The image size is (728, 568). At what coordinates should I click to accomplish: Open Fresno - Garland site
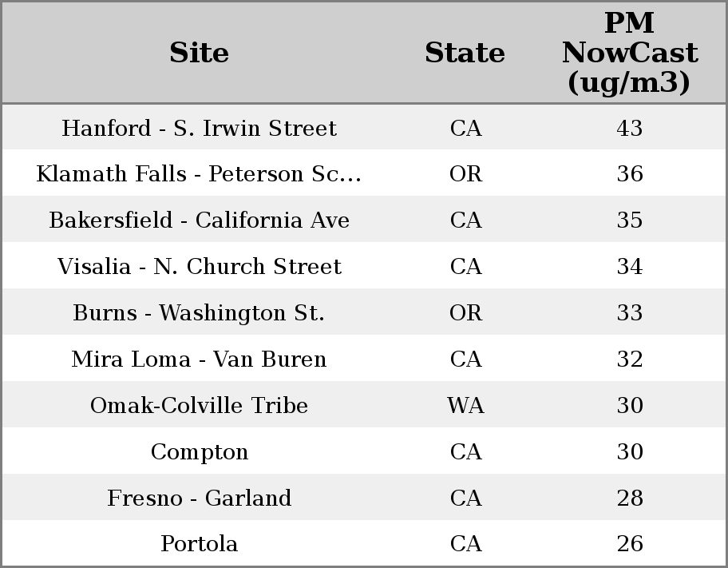(199, 498)
